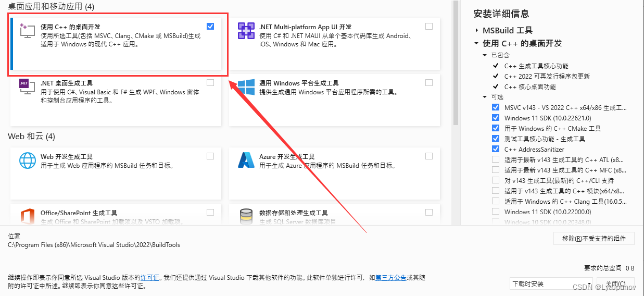644x296 pixels.
Task: Click the Office/SharePoint 生成工具 icon
Action: pyautogui.click(x=27, y=216)
